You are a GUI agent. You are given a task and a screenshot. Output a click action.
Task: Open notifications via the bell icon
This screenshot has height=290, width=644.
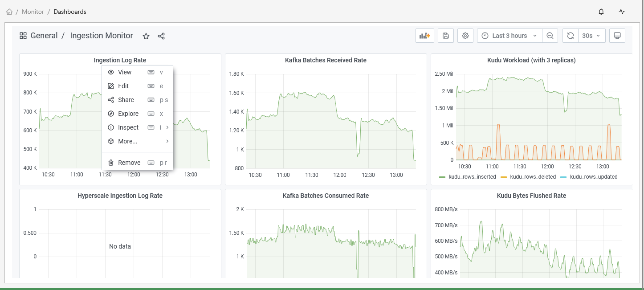(x=601, y=11)
